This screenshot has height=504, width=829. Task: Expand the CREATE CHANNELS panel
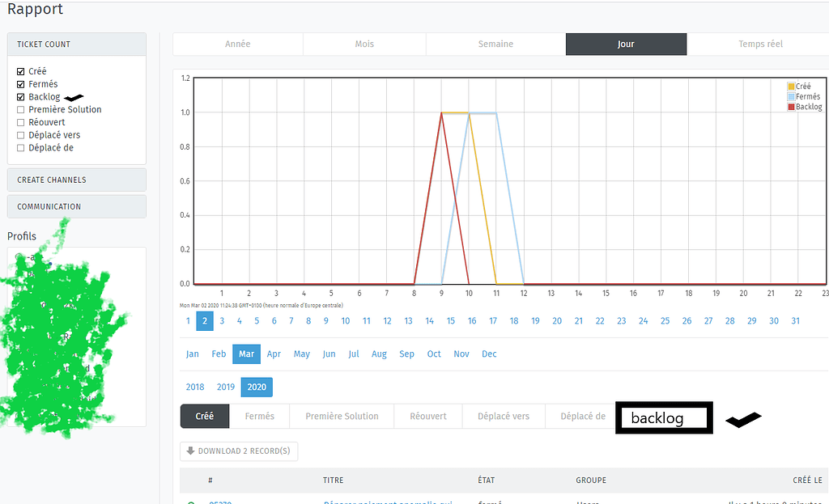point(76,180)
